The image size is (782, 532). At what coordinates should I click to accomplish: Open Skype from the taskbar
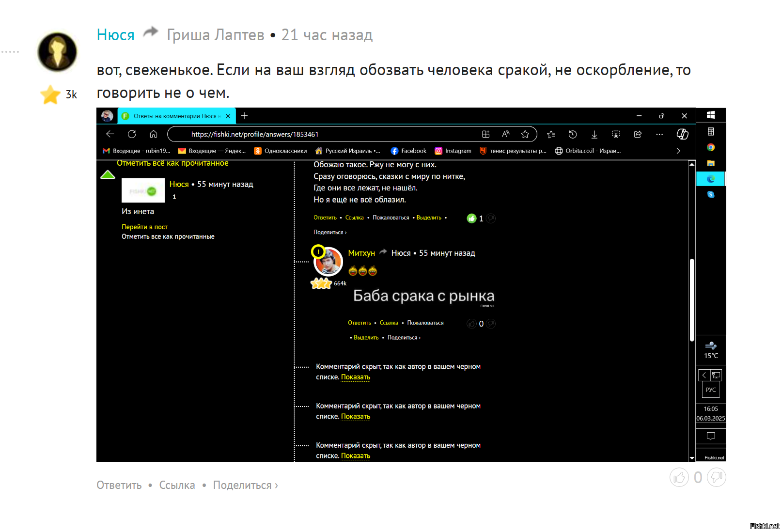(x=711, y=195)
